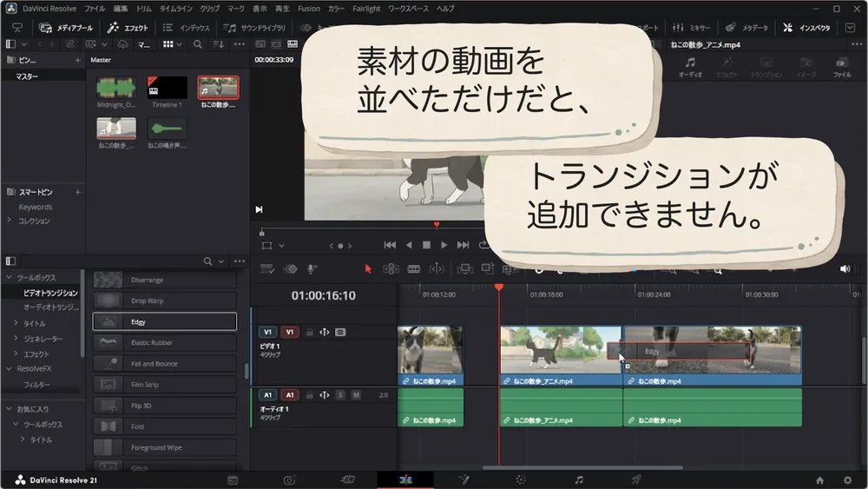Open インデックス panel button

tap(187, 28)
